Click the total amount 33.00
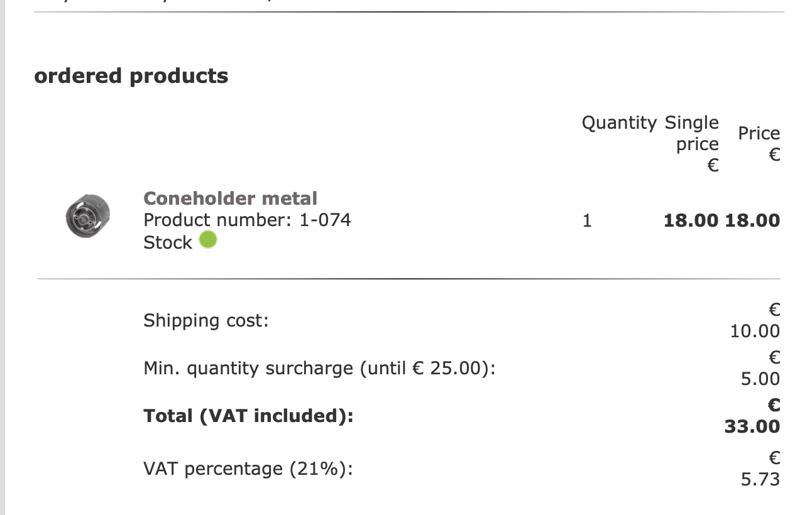Image resolution: width=812 pixels, height=515 pixels. click(x=752, y=426)
